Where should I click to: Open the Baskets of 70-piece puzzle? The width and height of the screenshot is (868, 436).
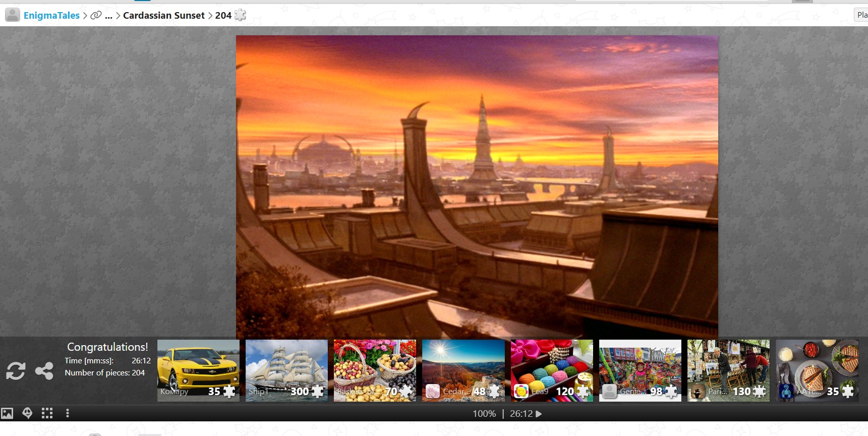pos(375,370)
